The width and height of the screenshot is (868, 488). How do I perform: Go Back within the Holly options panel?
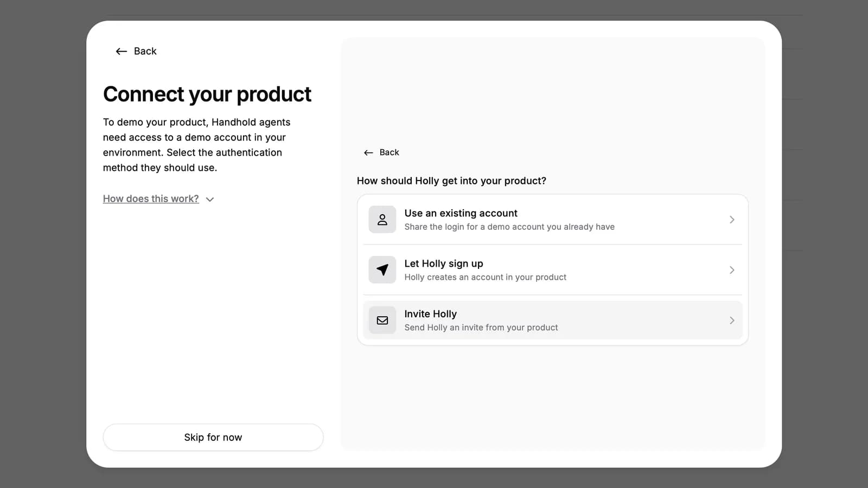tap(381, 152)
